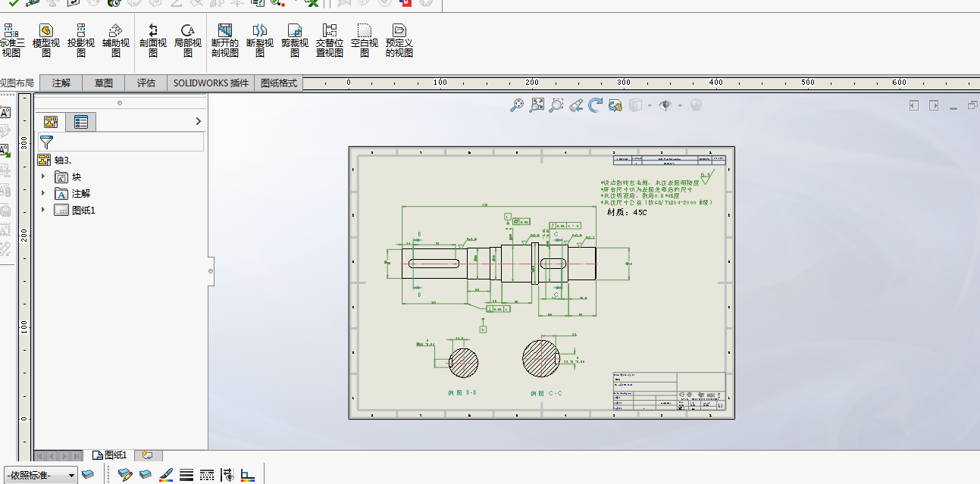The image size is (980, 484).
Task: Expand the 块 (Blocks) folder
Action: pyautogui.click(x=43, y=177)
